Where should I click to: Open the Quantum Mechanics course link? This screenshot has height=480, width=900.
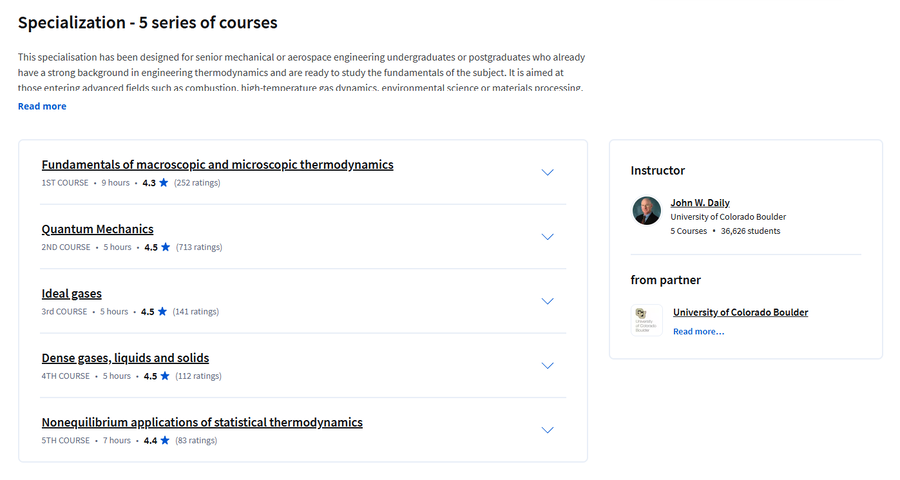pyautogui.click(x=98, y=229)
